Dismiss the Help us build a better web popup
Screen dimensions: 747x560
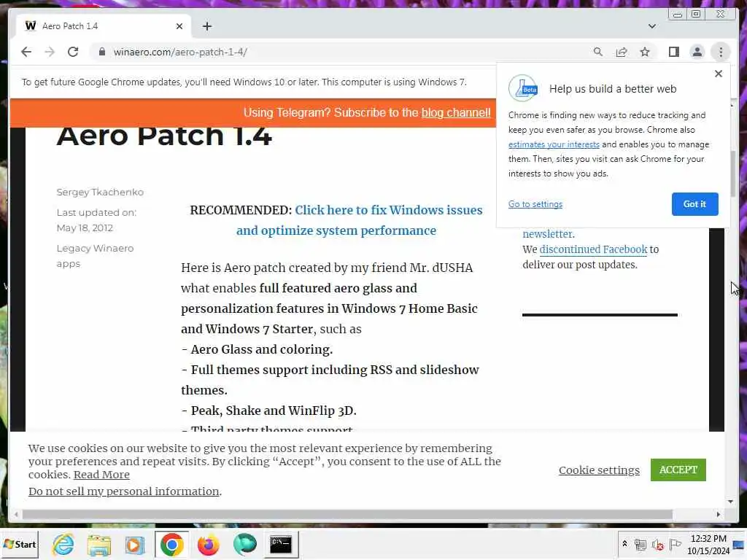click(719, 74)
